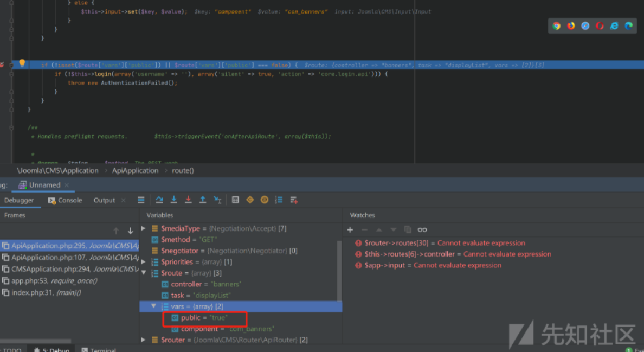Switch to the Output tab
The width and height of the screenshot is (644, 352).
(104, 200)
